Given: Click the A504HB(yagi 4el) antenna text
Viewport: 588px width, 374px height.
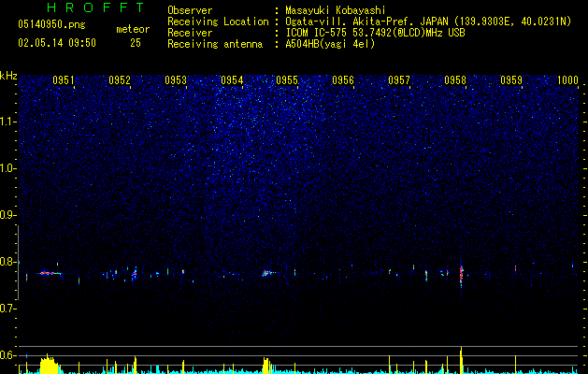Looking at the screenshot, I should point(330,44).
